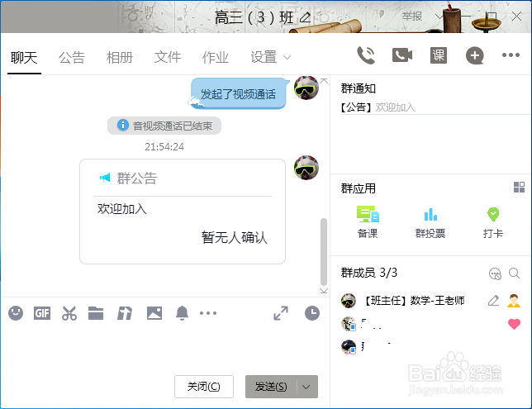
Task: Open the 【公告】欢迎加入 notice
Action: 378,107
